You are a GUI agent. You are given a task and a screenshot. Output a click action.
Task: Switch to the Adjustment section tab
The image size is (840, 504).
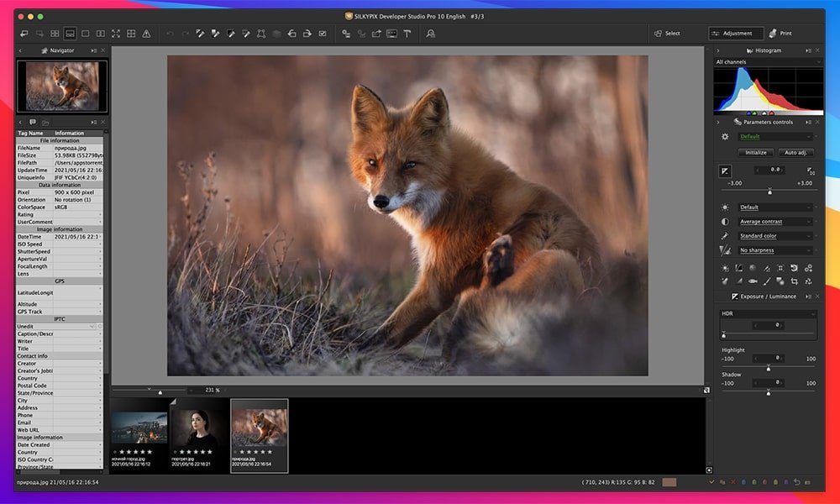[736, 34]
